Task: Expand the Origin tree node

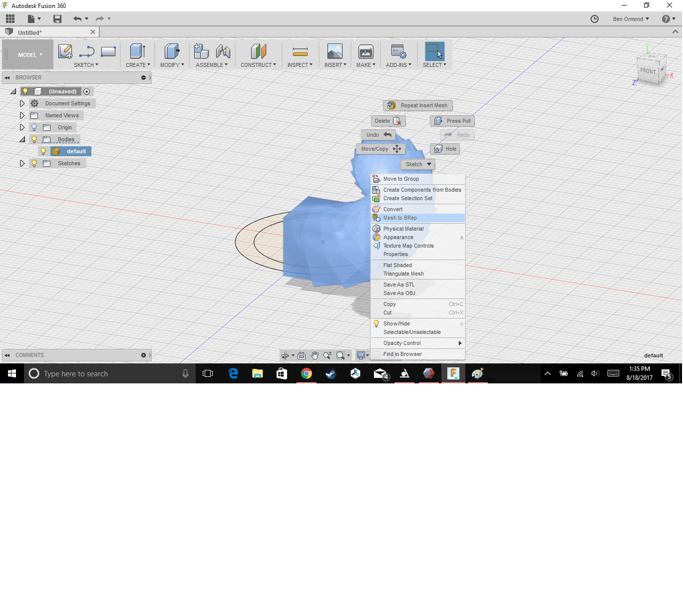Action: (x=22, y=127)
